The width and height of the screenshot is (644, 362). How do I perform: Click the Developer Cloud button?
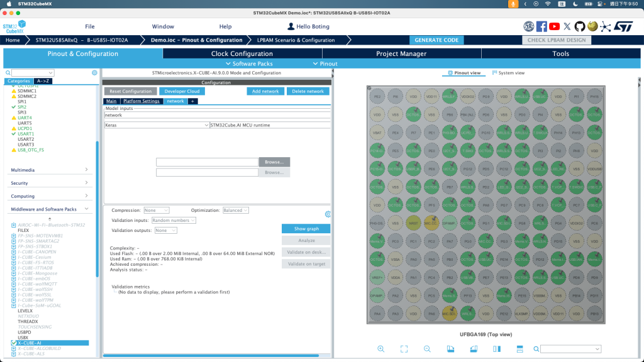click(182, 91)
